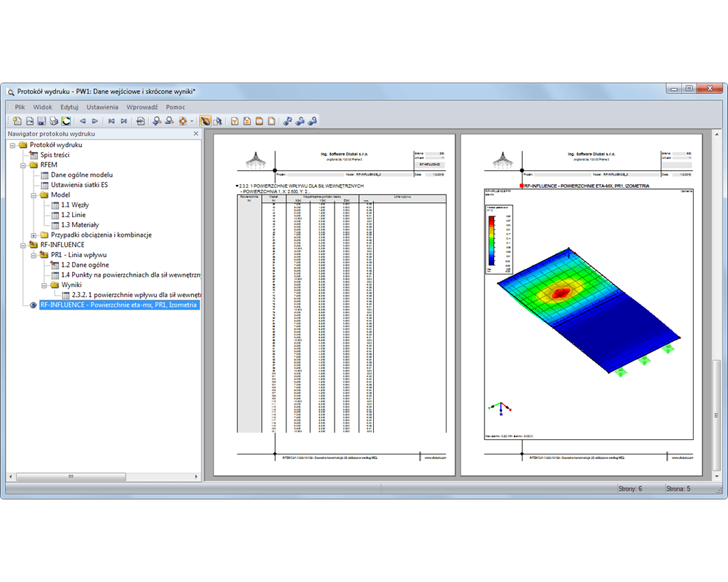Zoom out with magnifier minus icon
Image resolution: width=728 pixels, height=582 pixels.
(x=169, y=121)
